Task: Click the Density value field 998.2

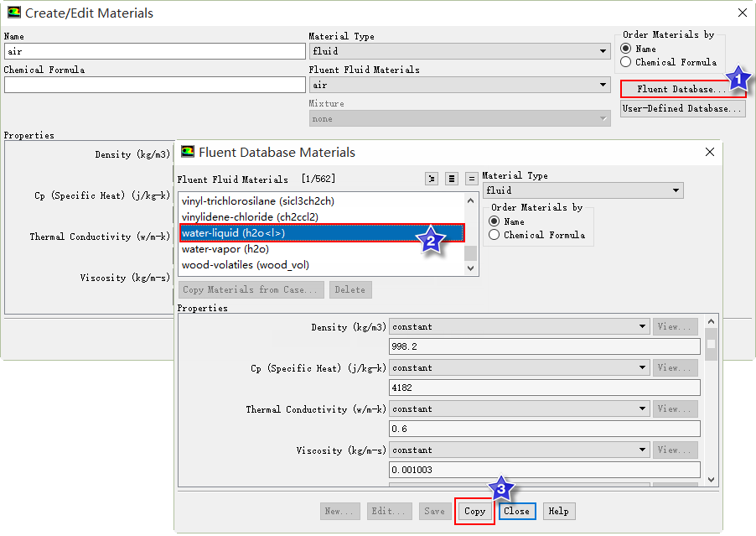Action: [x=544, y=346]
